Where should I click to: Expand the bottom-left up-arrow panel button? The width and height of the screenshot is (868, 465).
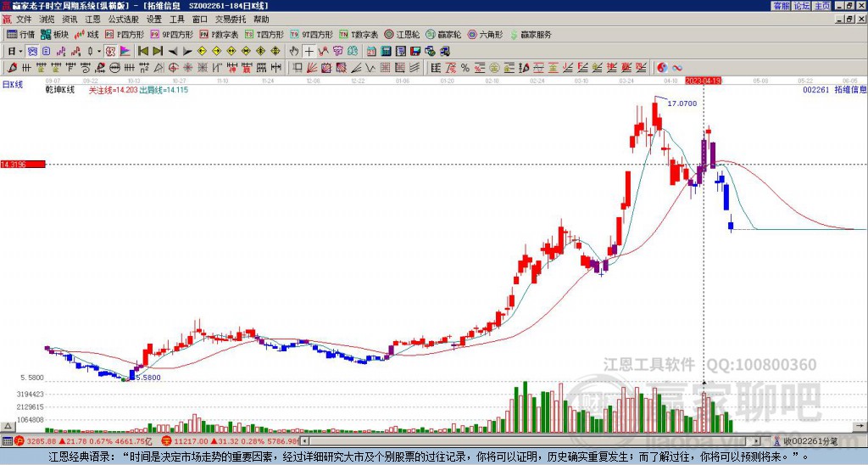pos(8,426)
